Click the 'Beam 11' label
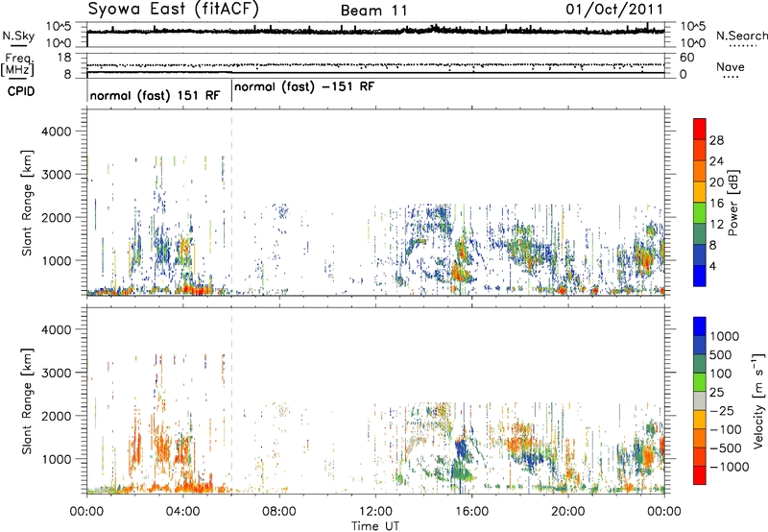Screen dimensions: 768x532 (x=374, y=11)
